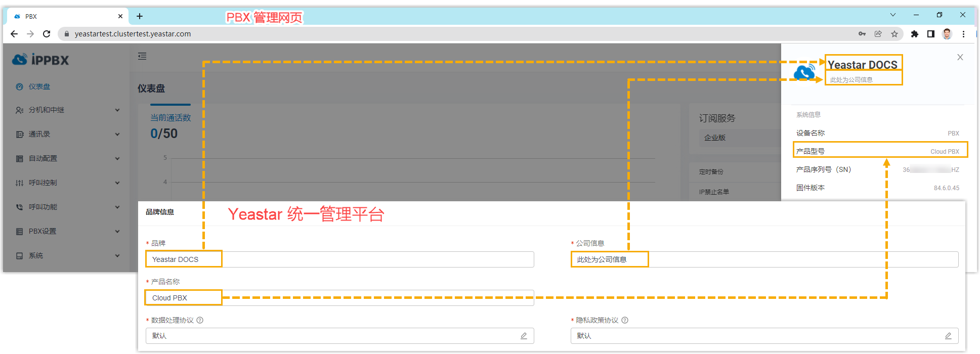Click help icon next to 隐私政策协议

point(625,320)
